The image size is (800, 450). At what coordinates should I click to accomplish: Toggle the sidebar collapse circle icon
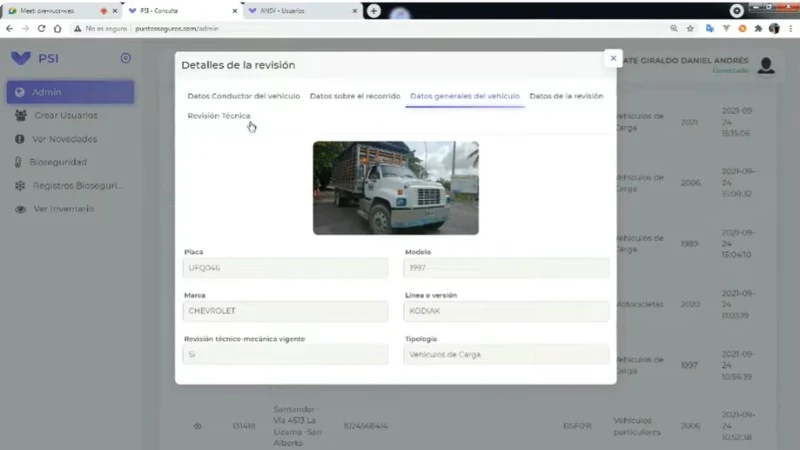126,58
